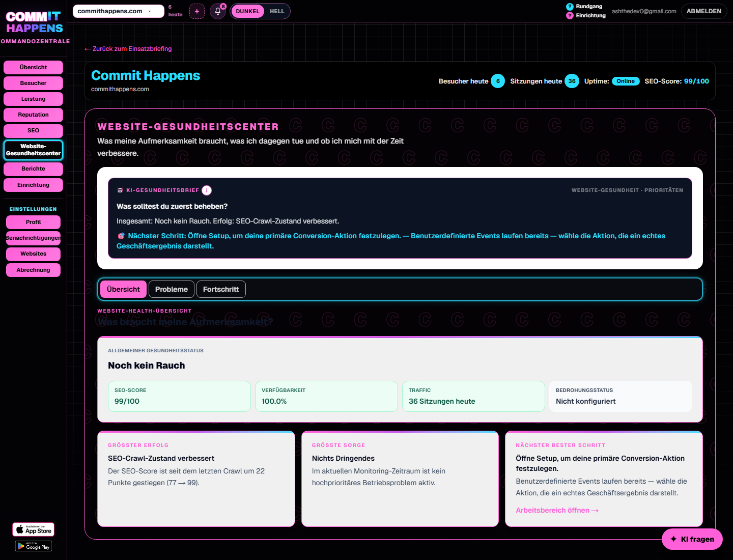Click the Commit Happens logo
733x560 pixels.
coord(34,23)
